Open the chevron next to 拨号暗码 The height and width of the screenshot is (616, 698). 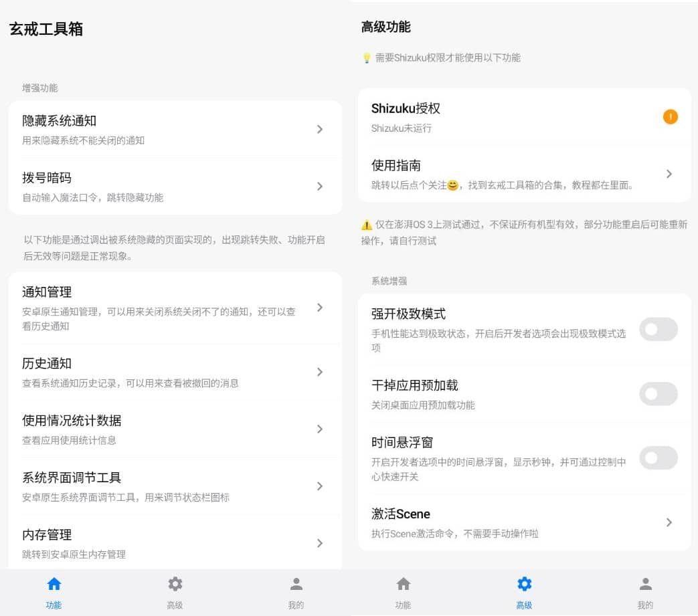tap(320, 186)
